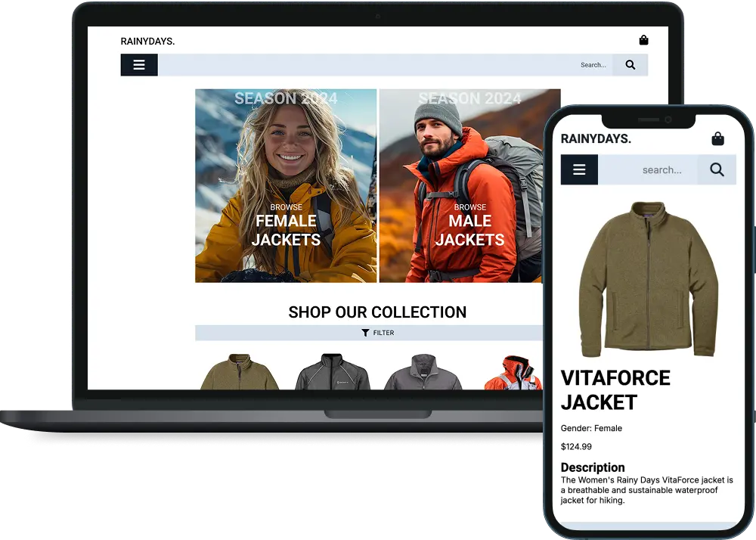
Task: Open the hamburger menu on the desktop navbar
Action: (138, 64)
